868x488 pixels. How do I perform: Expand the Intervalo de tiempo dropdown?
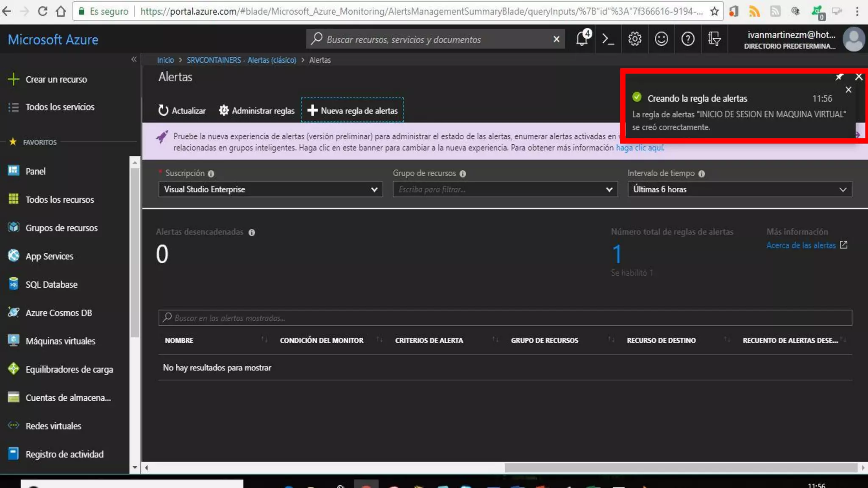[x=739, y=189]
